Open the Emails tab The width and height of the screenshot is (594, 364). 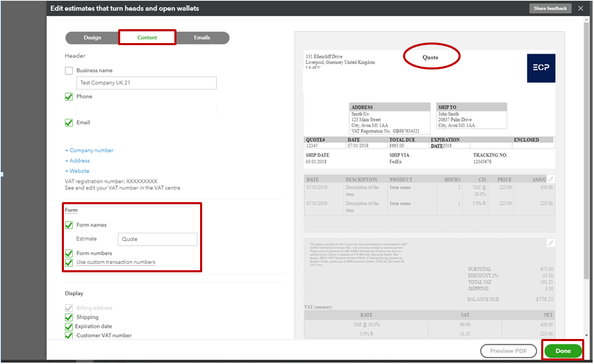click(x=202, y=38)
